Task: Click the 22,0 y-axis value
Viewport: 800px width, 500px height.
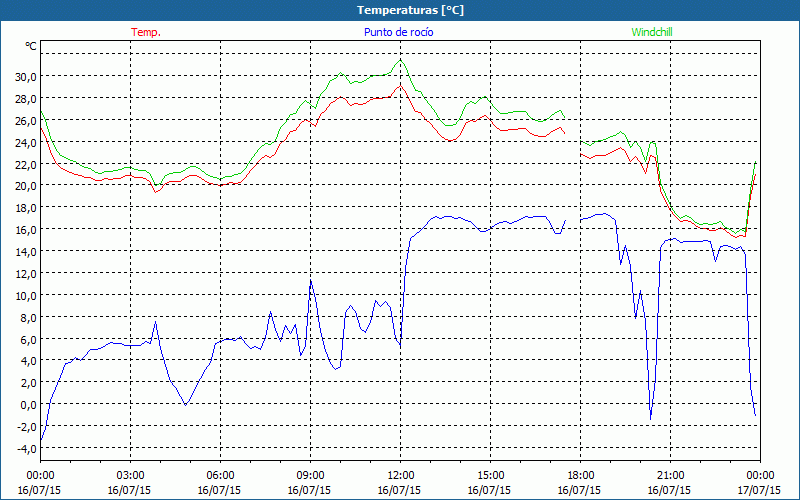Action: [x=26, y=165]
